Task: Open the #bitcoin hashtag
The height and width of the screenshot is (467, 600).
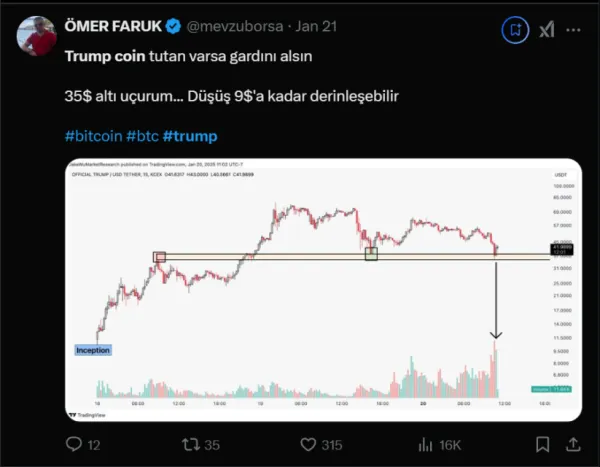Action: (93, 136)
